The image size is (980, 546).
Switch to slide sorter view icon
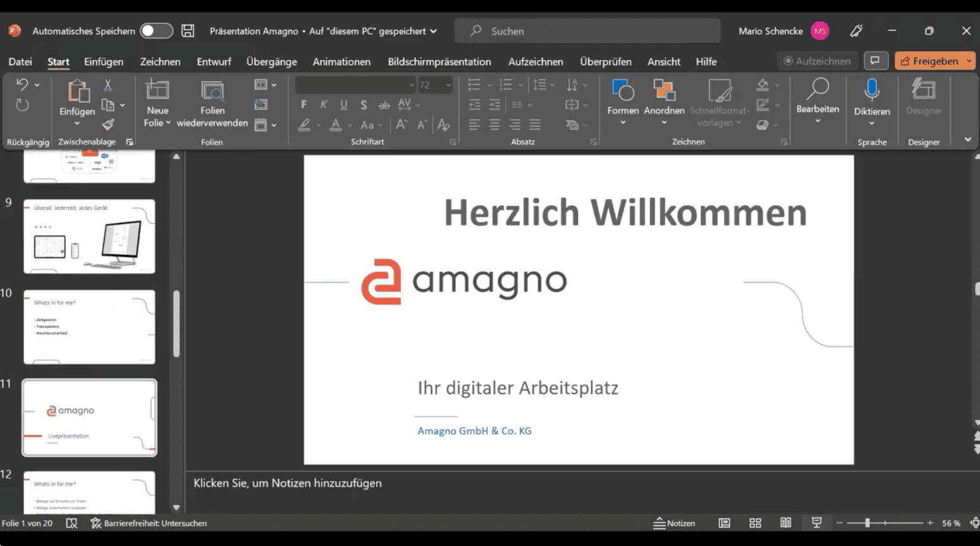coord(755,523)
